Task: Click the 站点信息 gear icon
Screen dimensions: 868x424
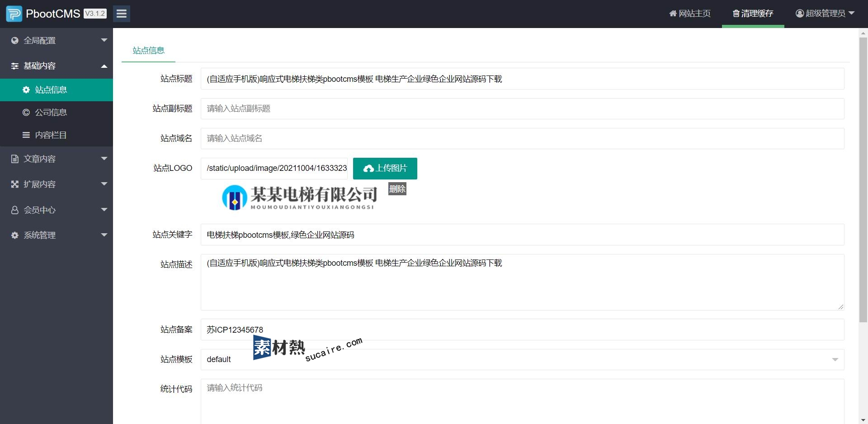Action: (x=26, y=90)
